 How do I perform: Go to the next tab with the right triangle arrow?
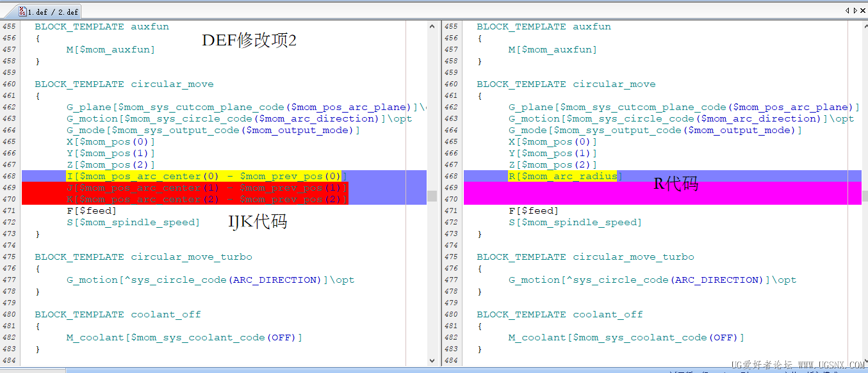pyautogui.click(x=855, y=11)
